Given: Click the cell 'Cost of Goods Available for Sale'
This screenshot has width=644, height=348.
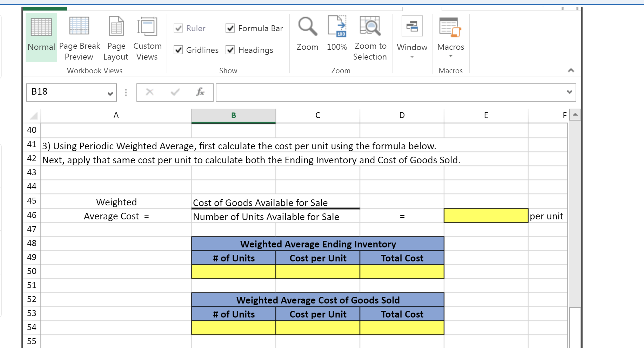Looking at the screenshot, I should [x=260, y=203].
